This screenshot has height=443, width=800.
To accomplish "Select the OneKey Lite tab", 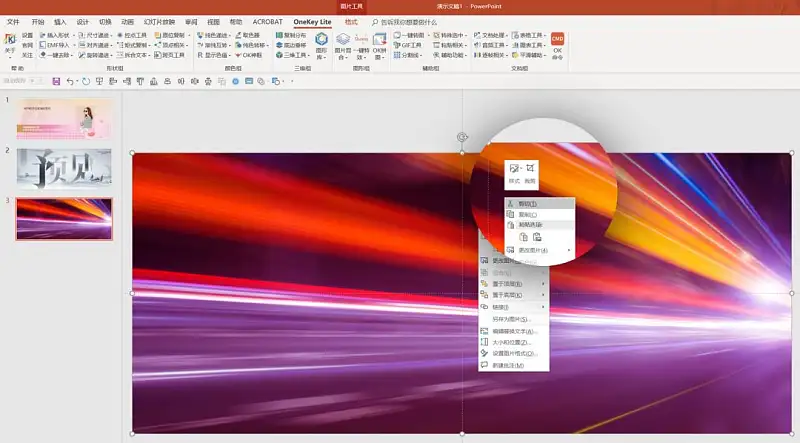I will (312, 22).
